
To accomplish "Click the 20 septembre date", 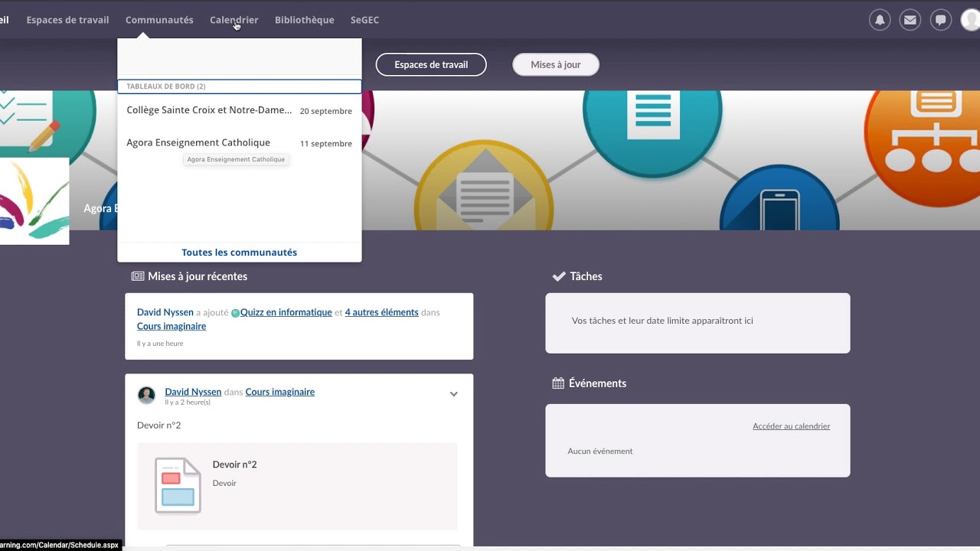I will tap(325, 111).
